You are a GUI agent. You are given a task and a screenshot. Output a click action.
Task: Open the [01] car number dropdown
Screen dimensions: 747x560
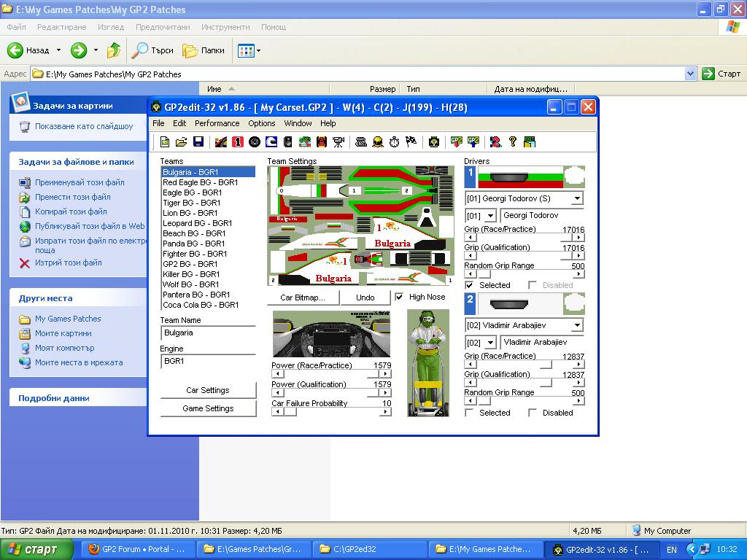pyautogui.click(x=490, y=216)
